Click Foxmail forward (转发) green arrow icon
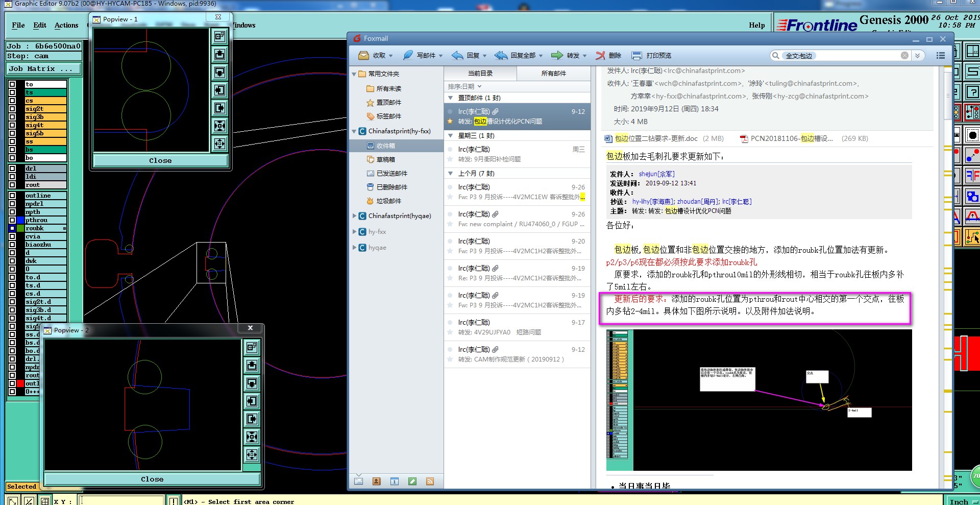Screen dimensions: 980x505 pyautogui.click(x=557, y=55)
